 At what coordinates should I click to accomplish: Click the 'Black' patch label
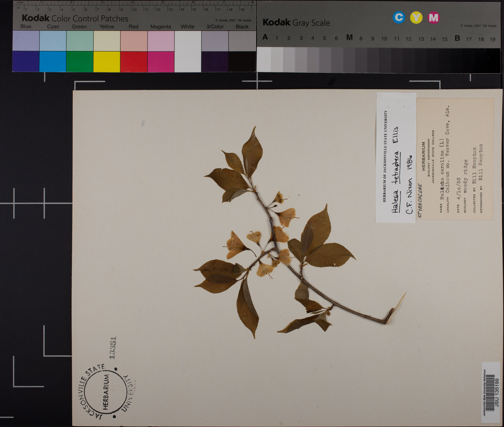pyautogui.click(x=242, y=27)
